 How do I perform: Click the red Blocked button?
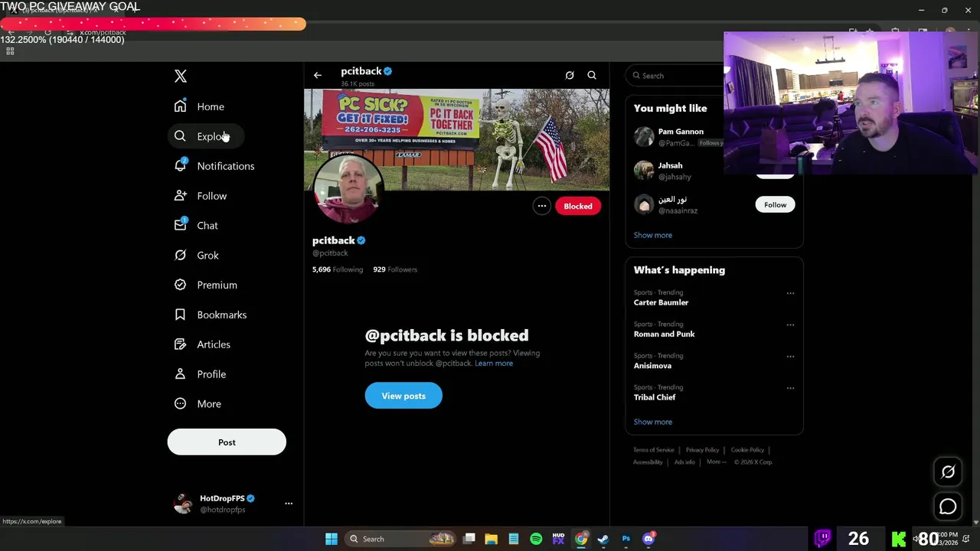click(x=578, y=206)
